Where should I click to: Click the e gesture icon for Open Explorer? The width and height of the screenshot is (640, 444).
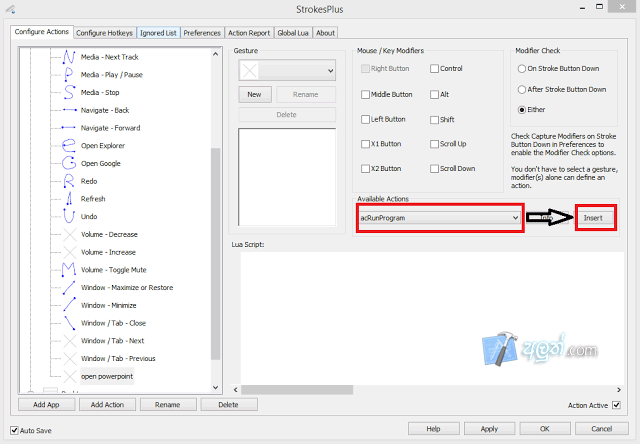pyautogui.click(x=69, y=145)
